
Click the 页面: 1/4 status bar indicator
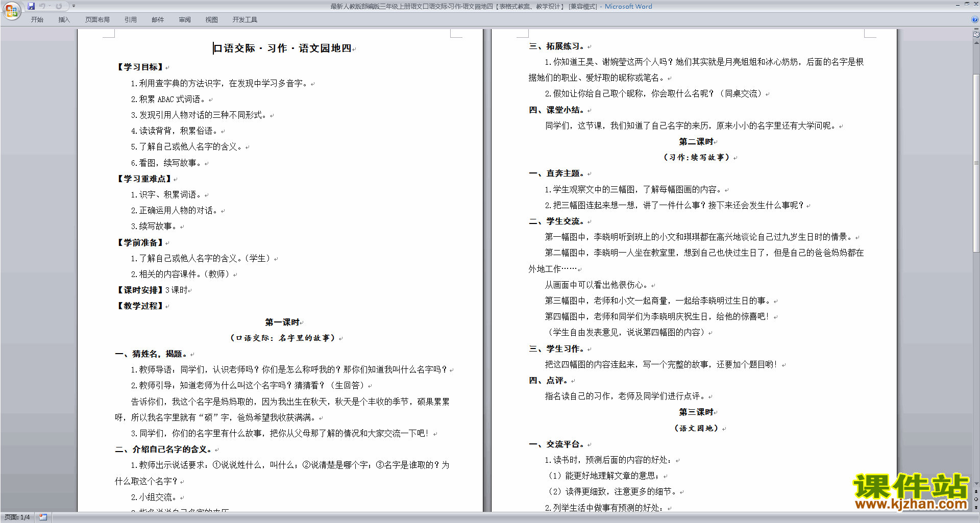(x=17, y=517)
